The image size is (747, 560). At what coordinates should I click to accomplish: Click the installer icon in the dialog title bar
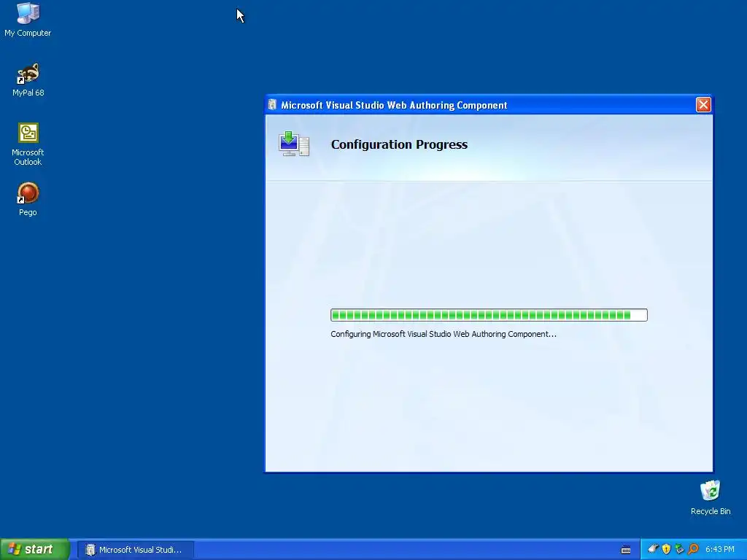coord(272,105)
